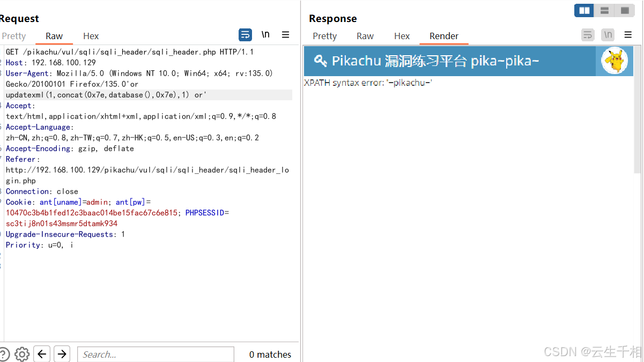
Task: Click the GET request line text
Action: [130, 52]
